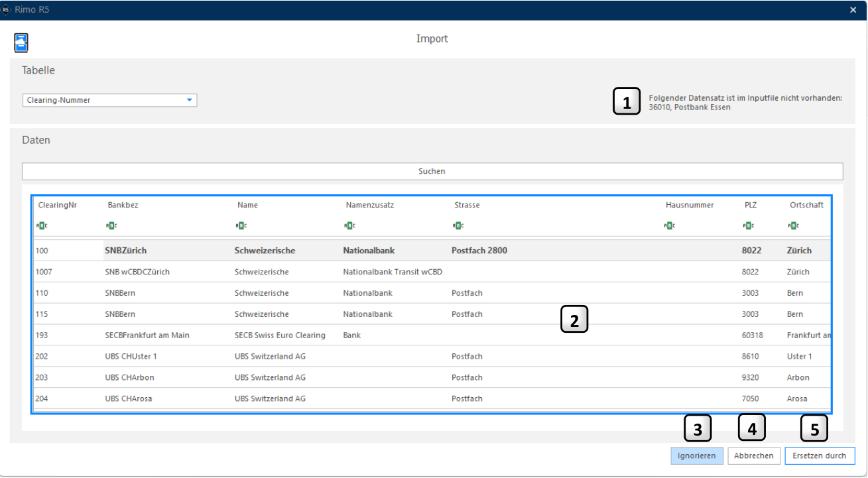
Task: Select the SNB wCBDCZürich row
Action: [432, 272]
